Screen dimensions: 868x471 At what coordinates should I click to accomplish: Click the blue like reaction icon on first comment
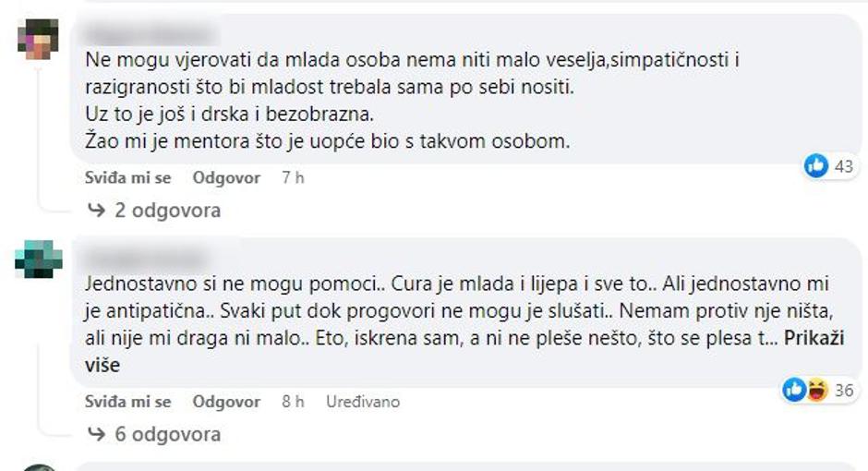(x=816, y=166)
